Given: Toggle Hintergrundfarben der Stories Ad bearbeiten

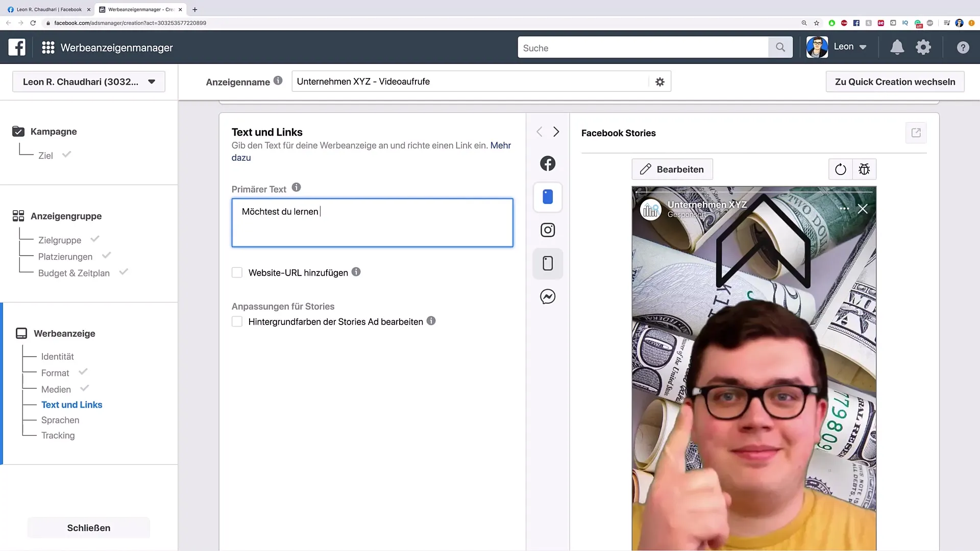Looking at the screenshot, I should 236,321.
